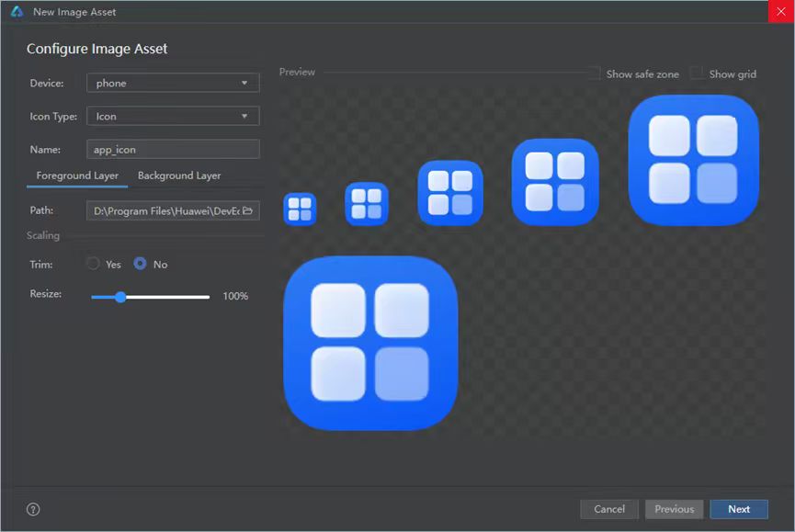Open the Device dropdown showing phone
Viewport: 795px width, 532px height.
click(x=173, y=84)
